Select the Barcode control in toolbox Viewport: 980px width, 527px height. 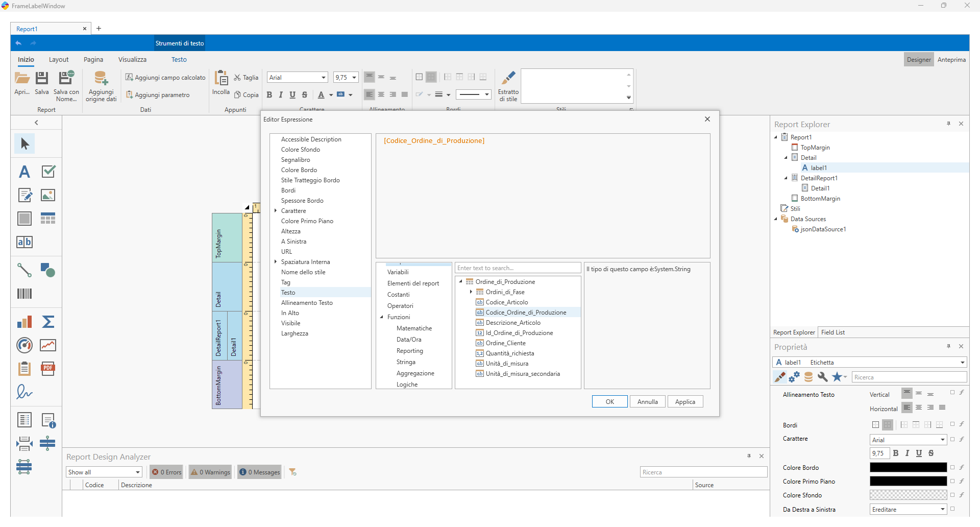pos(24,294)
